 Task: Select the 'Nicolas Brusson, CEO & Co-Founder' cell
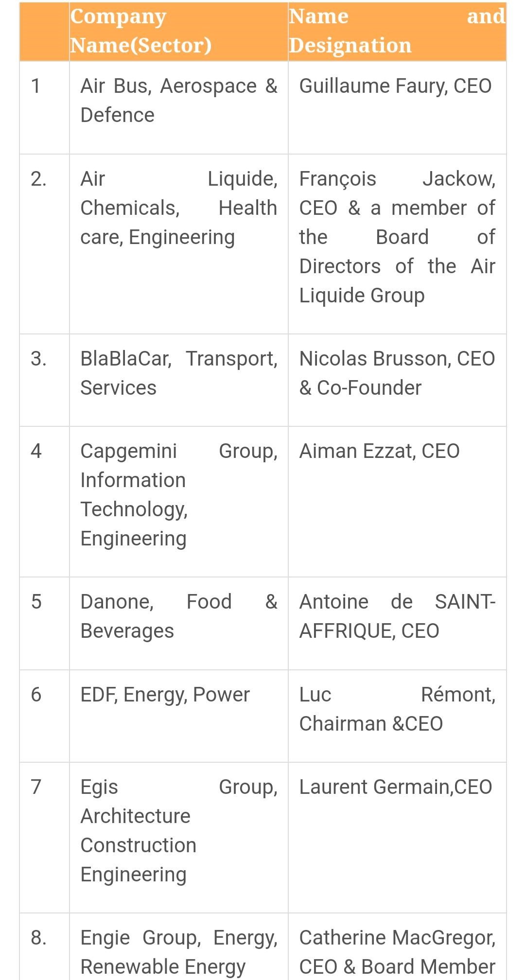tap(397, 380)
